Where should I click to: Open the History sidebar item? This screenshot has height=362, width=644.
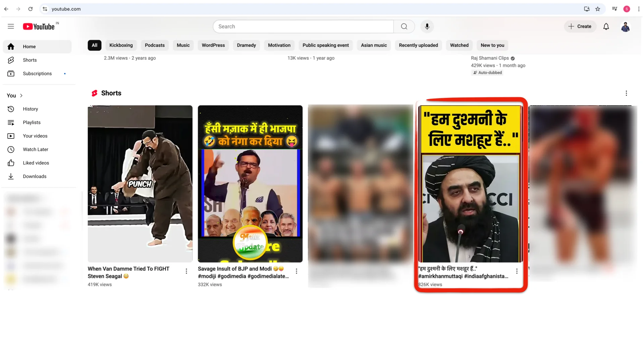(x=30, y=109)
